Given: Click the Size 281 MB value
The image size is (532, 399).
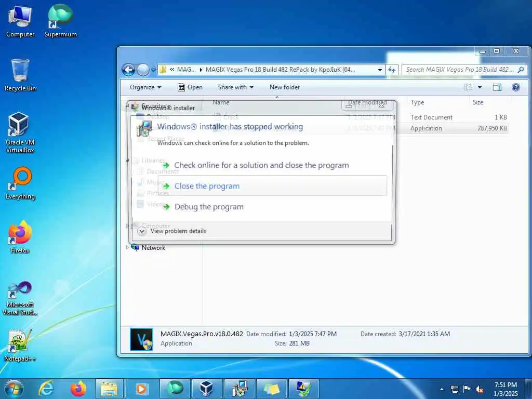Looking at the screenshot, I should (299, 343).
